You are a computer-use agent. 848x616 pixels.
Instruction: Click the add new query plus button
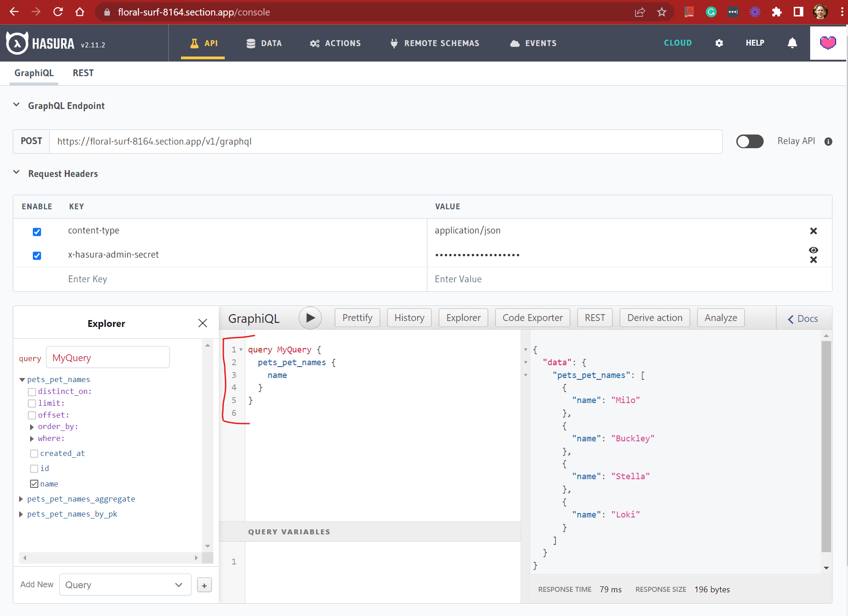tap(205, 585)
